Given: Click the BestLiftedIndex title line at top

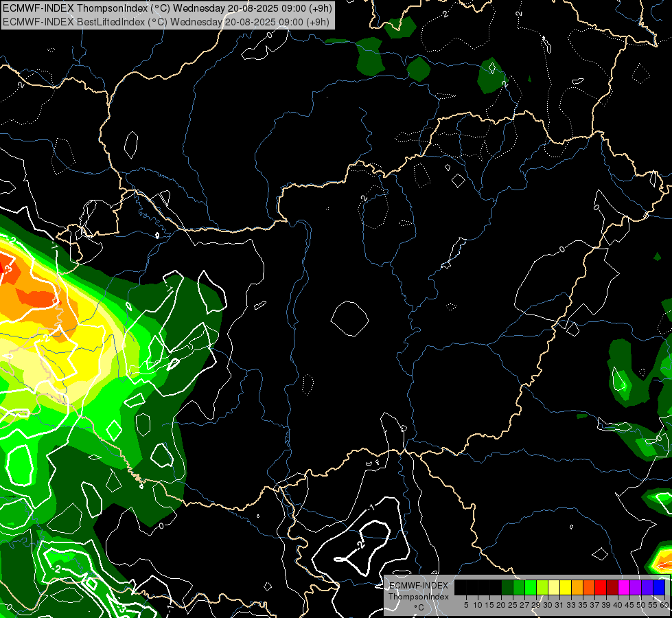Looking at the screenshot, I should pos(166,21).
